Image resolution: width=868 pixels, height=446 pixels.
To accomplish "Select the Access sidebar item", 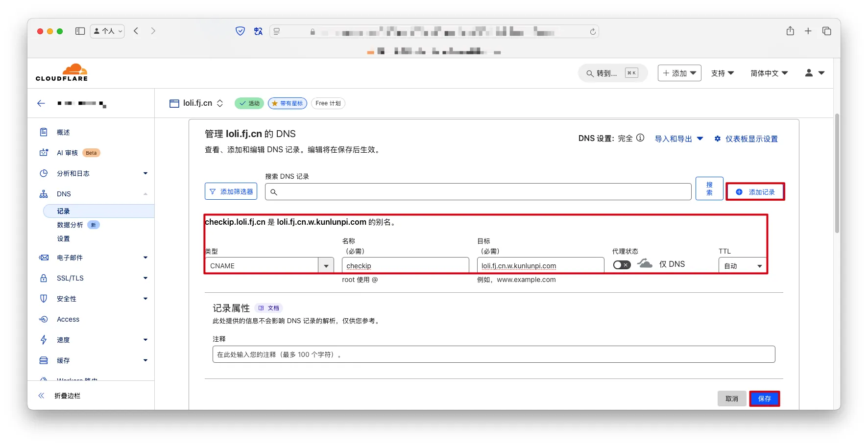I will [68, 319].
